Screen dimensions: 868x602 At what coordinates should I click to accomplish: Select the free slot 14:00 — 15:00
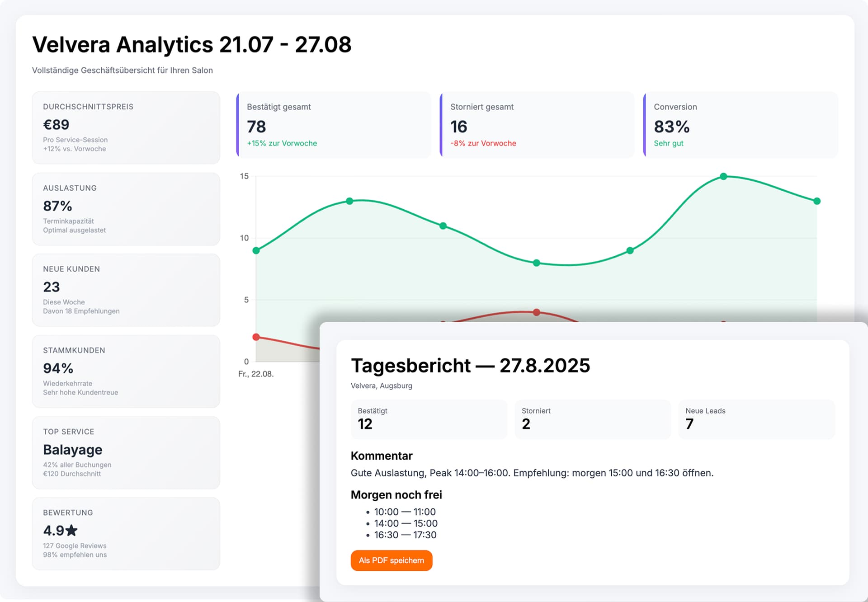406,523
